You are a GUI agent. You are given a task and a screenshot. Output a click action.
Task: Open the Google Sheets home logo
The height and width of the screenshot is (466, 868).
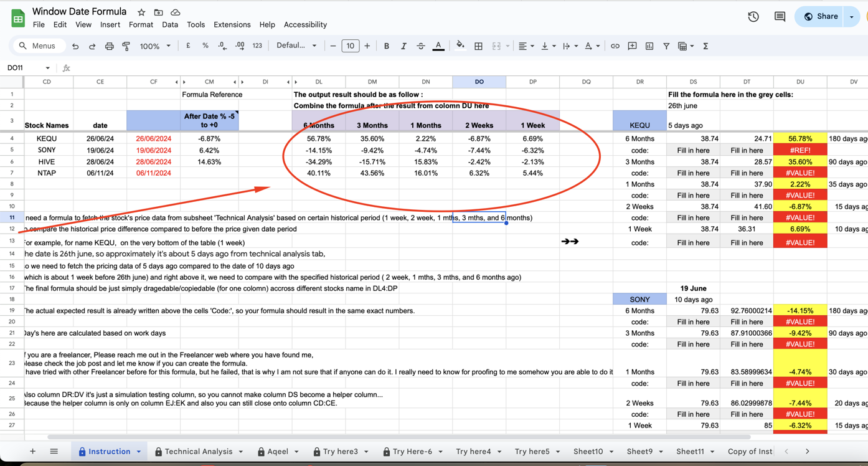pos(18,18)
